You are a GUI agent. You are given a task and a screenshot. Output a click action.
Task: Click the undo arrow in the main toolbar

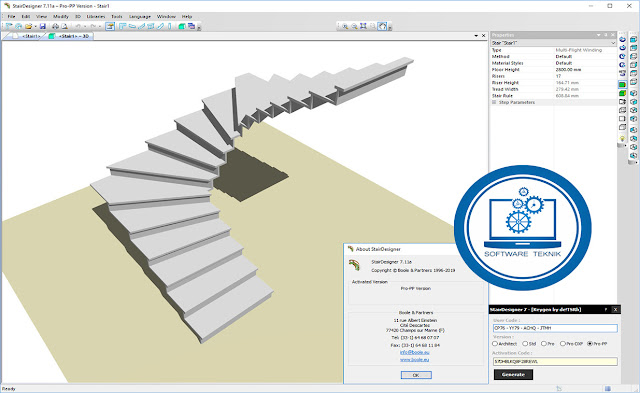click(78, 26)
